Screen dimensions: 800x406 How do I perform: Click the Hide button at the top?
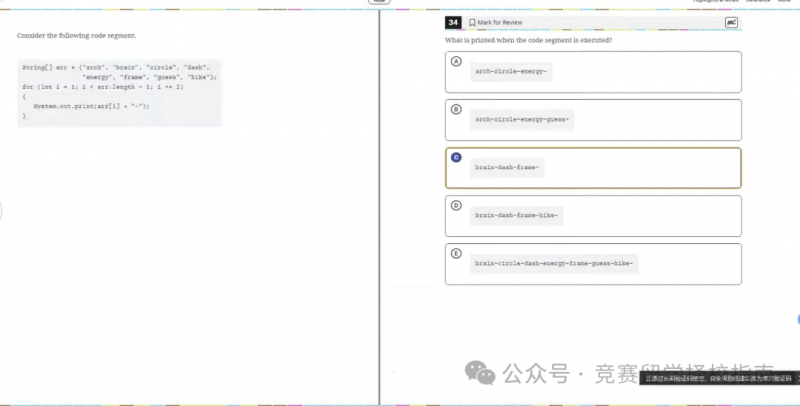(379, 2)
